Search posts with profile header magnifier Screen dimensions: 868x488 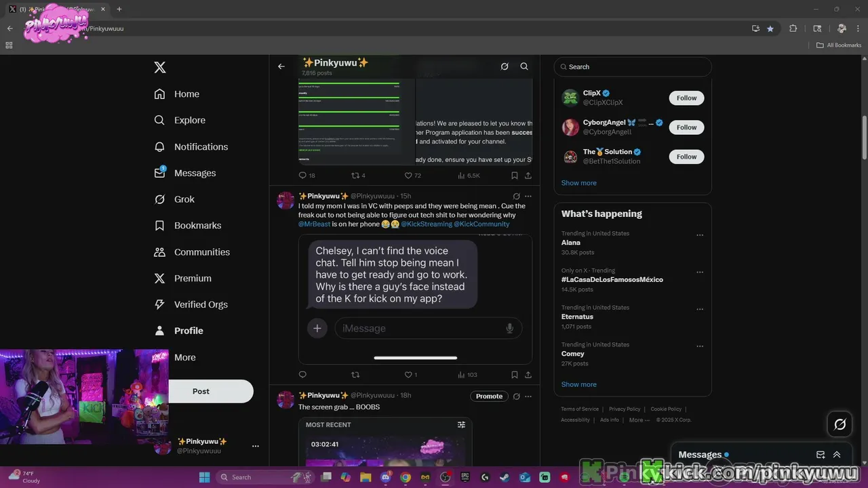[524, 66]
